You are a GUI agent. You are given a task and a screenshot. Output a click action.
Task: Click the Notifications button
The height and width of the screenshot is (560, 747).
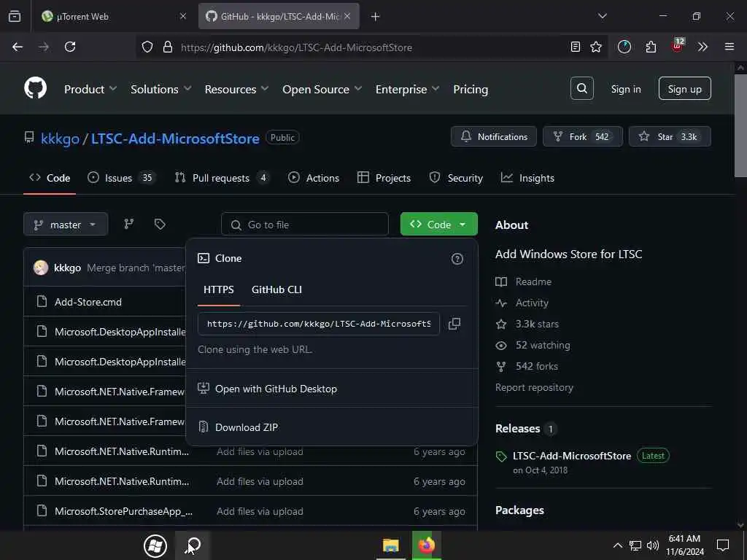tap(494, 136)
